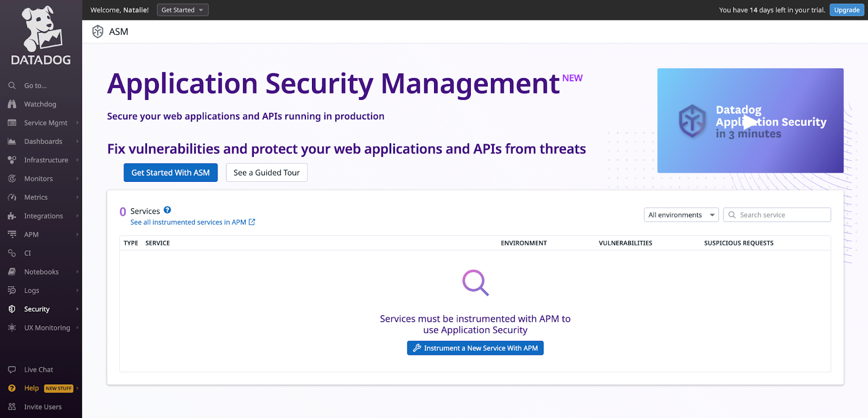Expand the Dashboards submenu arrow
The width and height of the screenshot is (868, 418).
click(x=78, y=142)
